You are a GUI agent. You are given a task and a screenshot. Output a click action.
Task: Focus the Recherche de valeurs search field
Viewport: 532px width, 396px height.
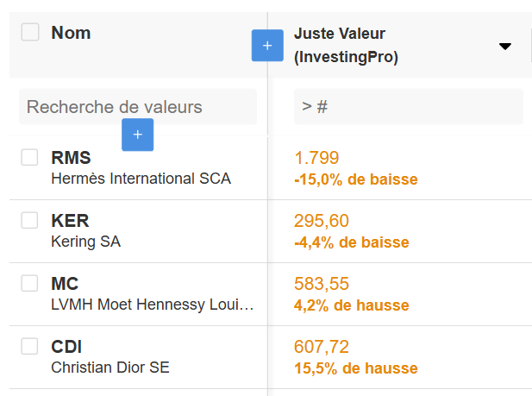(138, 107)
